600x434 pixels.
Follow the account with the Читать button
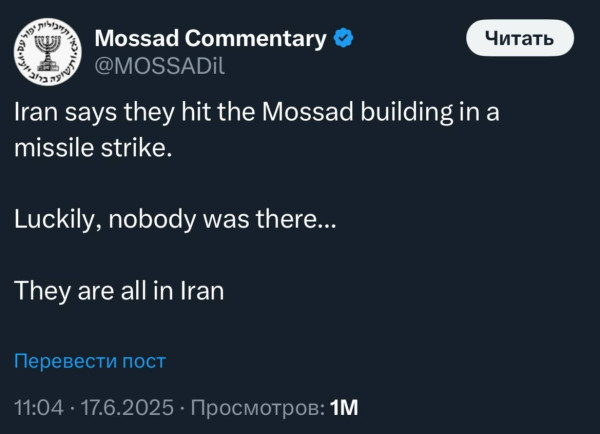click(520, 38)
